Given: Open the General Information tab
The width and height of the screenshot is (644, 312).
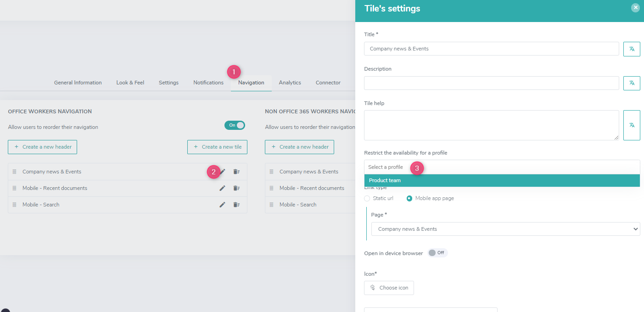Looking at the screenshot, I should (78, 83).
